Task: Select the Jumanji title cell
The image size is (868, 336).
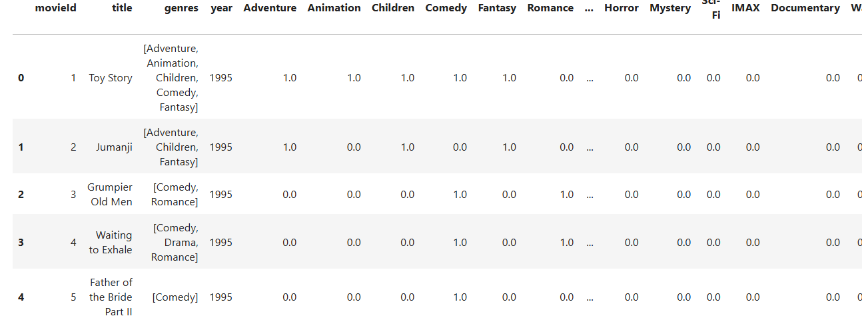Action: pyautogui.click(x=113, y=147)
